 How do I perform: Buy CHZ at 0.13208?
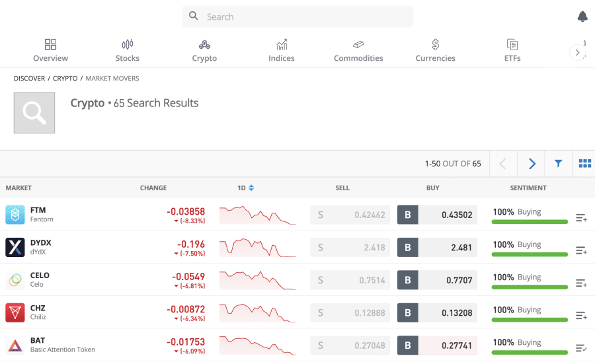437,313
